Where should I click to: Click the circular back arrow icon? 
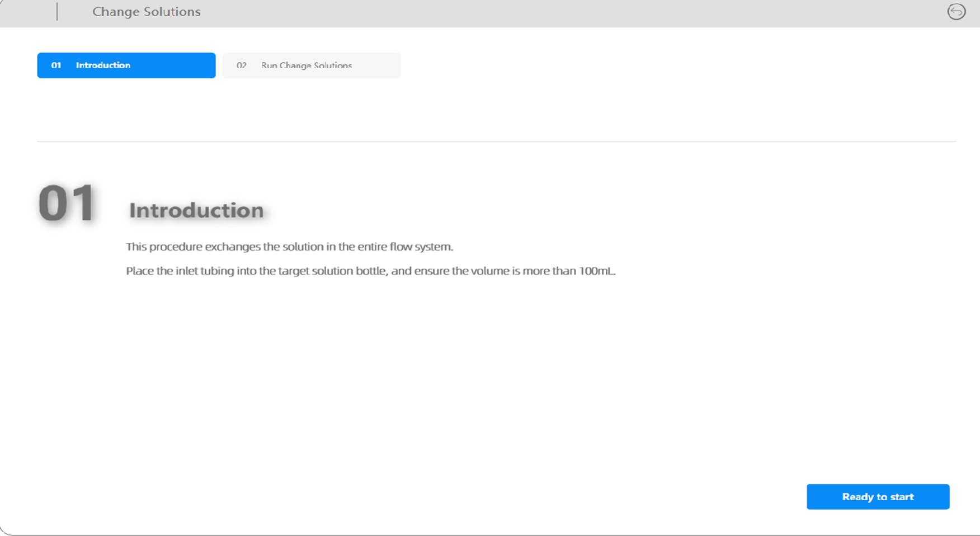pos(956,12)
